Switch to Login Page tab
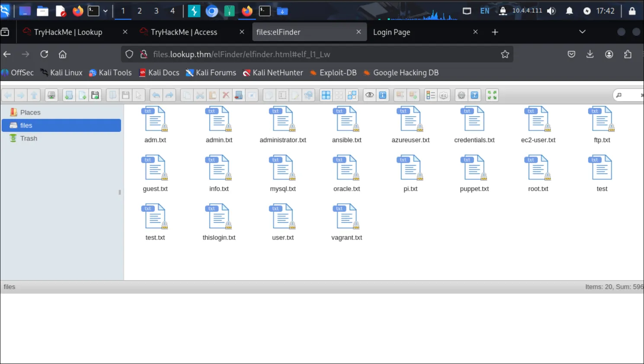 point(426,32)
